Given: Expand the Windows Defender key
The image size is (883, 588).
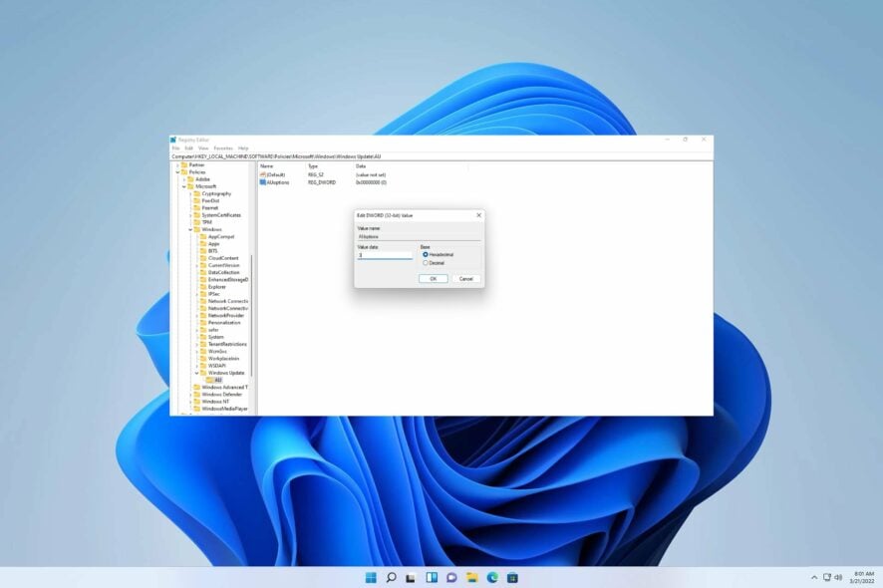Looking at the screenshot, I should coord(190,395).
